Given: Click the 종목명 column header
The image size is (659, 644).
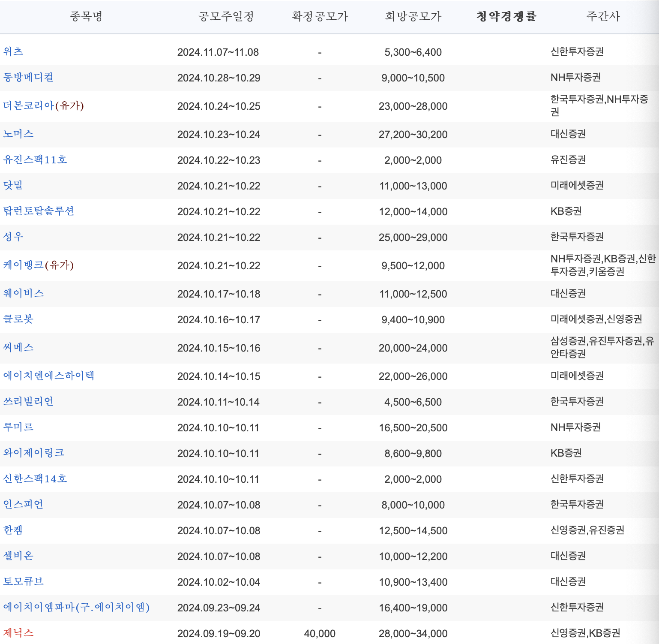Looking at the screenshot, I should tap(86, 16).
